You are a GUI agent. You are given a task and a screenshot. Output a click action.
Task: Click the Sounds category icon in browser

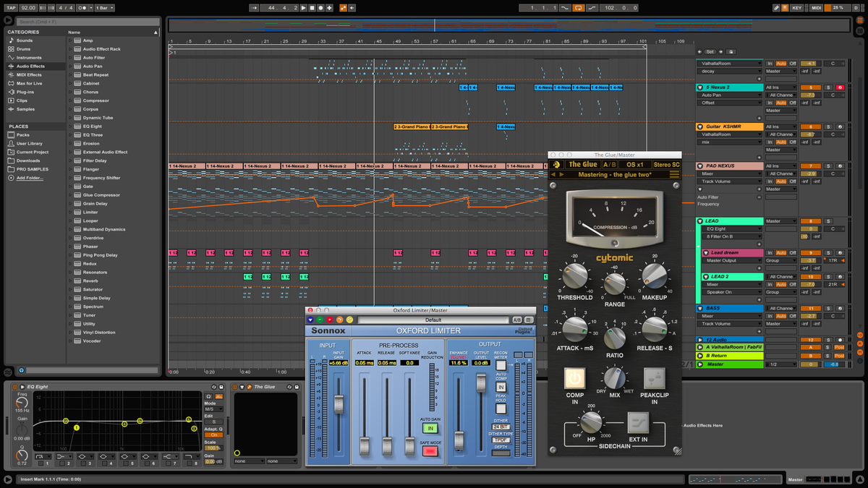11,40
